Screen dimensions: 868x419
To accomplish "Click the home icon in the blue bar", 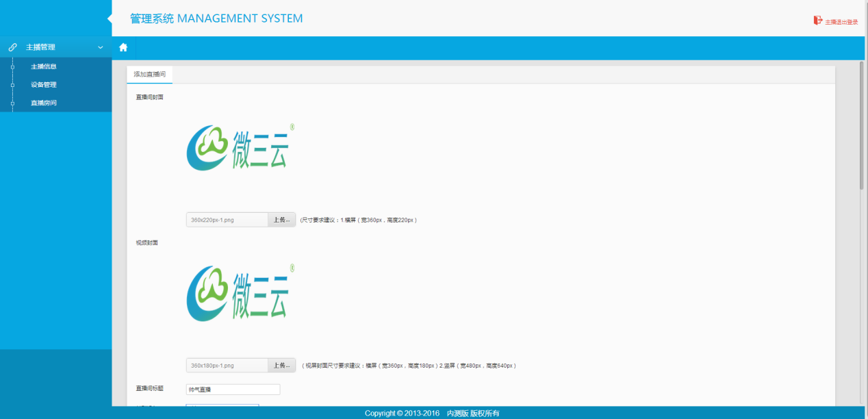I will pyautogui.click(x=123, y=48).
